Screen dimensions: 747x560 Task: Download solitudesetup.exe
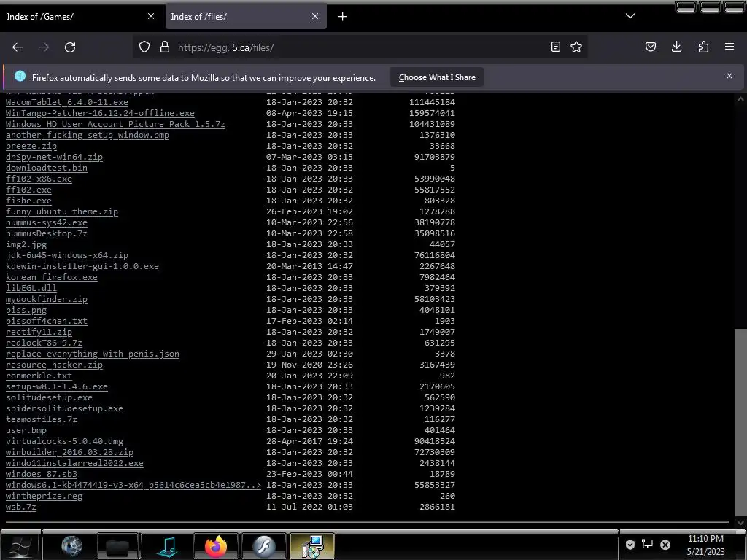pos(49,397)
